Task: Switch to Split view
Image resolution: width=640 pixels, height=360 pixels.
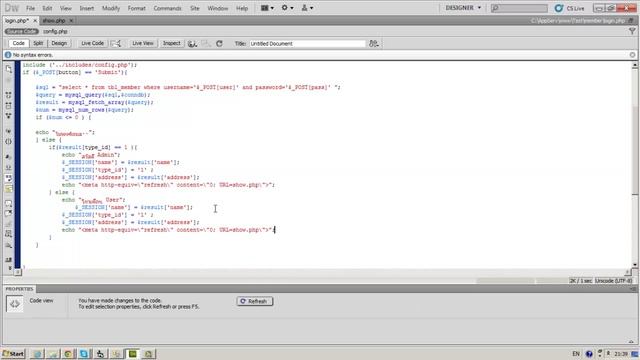Action: pyautogui.click(x=38, y=43)
